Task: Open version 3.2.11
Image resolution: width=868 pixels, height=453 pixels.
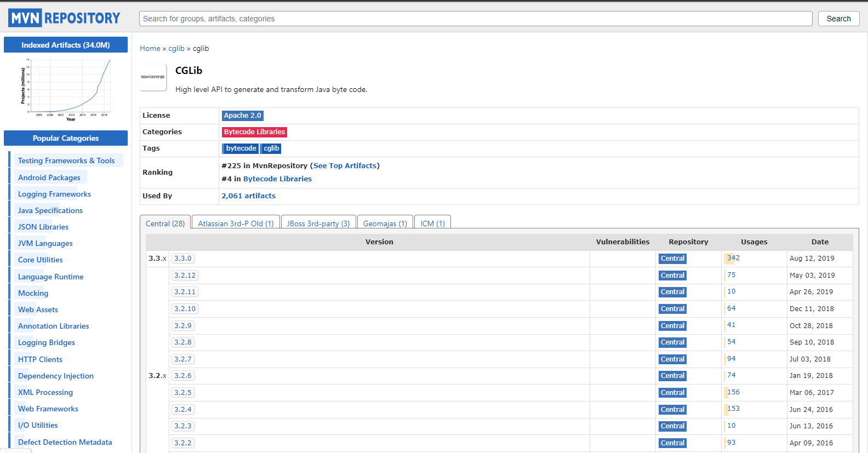Action: point(185,292)
